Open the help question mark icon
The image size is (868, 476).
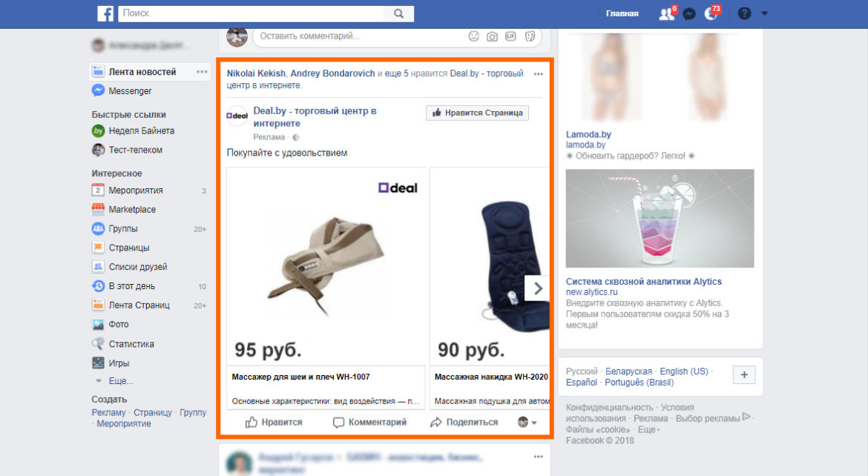coord(745,13)
